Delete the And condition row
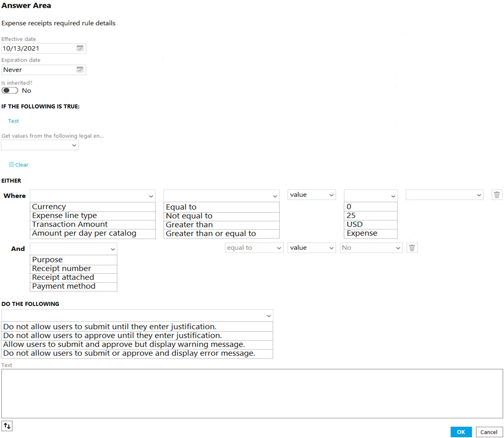This screenshot has height=438, width=504. (412, 248)
